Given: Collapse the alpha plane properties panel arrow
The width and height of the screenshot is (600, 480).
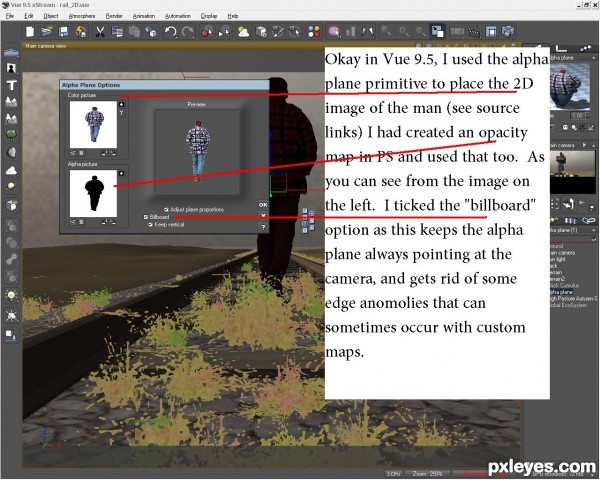Looking at the screenshot, I should coord(593,58).
